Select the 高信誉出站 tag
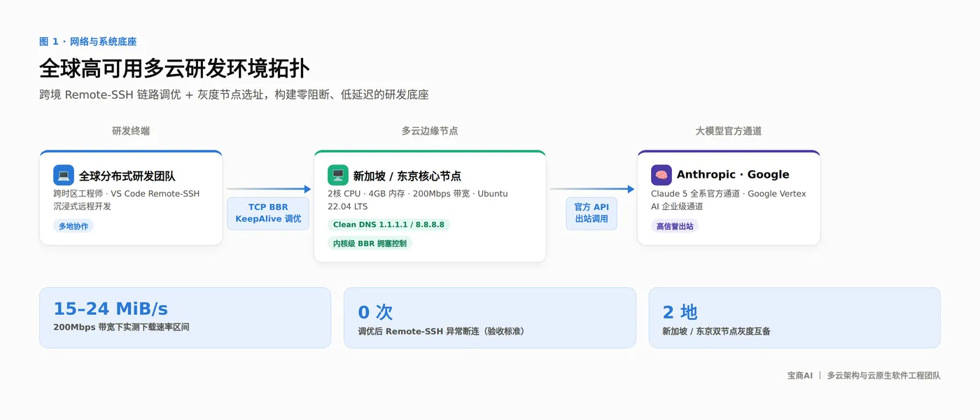 [x=675, y=226]
